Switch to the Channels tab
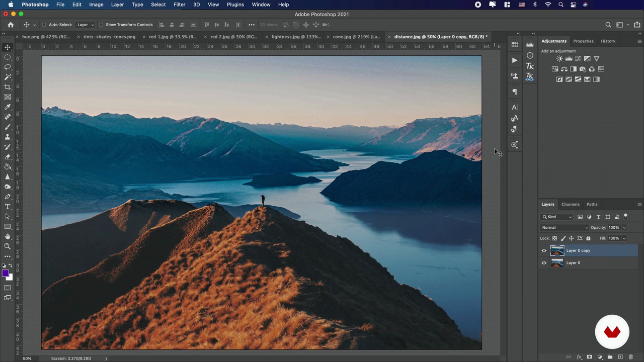 point(570,204)
